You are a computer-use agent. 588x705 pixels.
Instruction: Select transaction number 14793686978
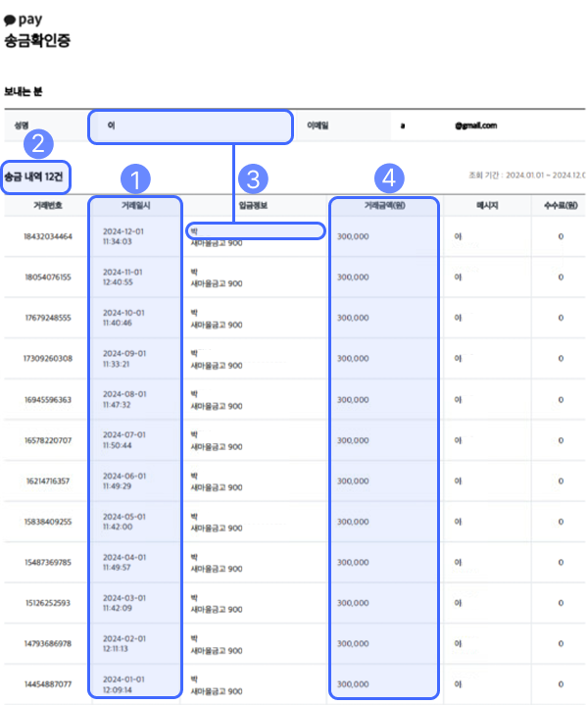coord(48,644)
